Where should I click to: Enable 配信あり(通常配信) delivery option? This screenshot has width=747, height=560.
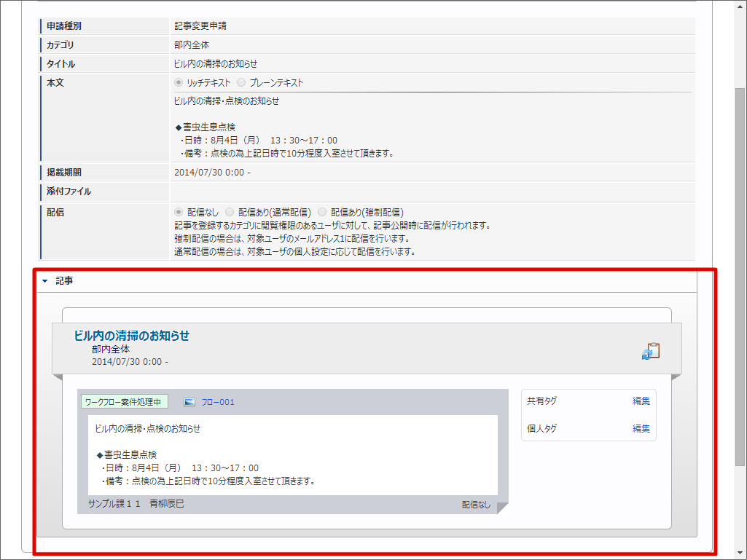click(x=230, y=211)
